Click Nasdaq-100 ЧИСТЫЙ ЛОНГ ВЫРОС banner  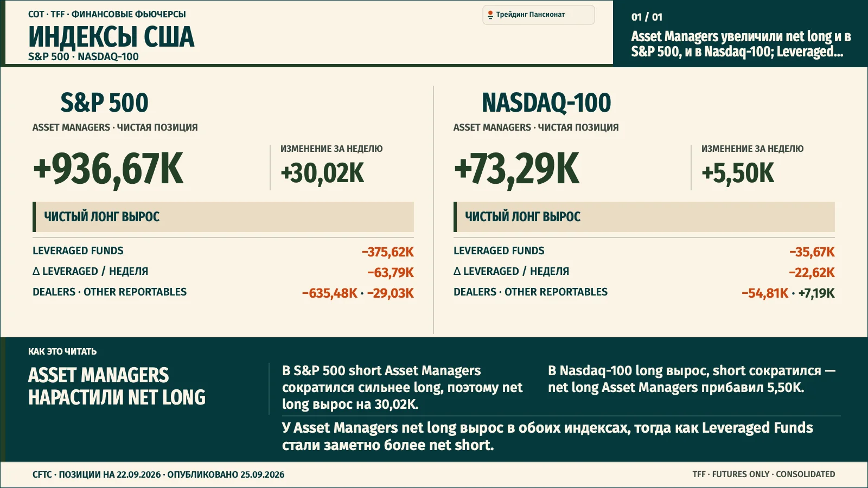click(644, 217)
